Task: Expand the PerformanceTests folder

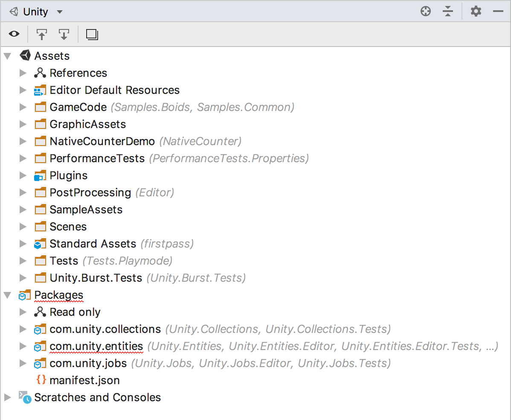Action: [23, 158]
